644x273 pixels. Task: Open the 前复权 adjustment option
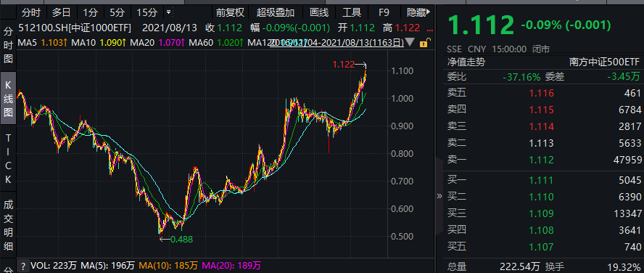tap(230, 12)
